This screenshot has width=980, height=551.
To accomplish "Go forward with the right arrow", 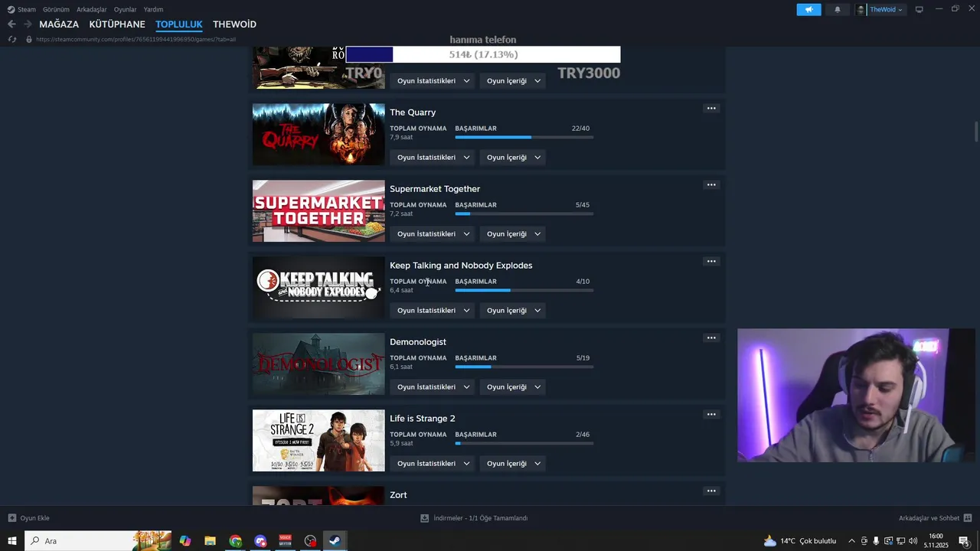I will click(x=28, y=24).
